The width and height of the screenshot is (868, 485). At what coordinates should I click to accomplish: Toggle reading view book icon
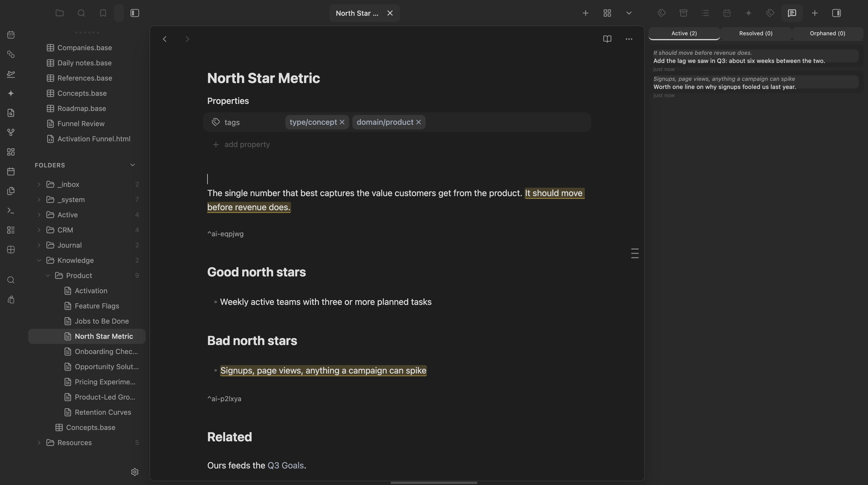[x=607, y=39]
